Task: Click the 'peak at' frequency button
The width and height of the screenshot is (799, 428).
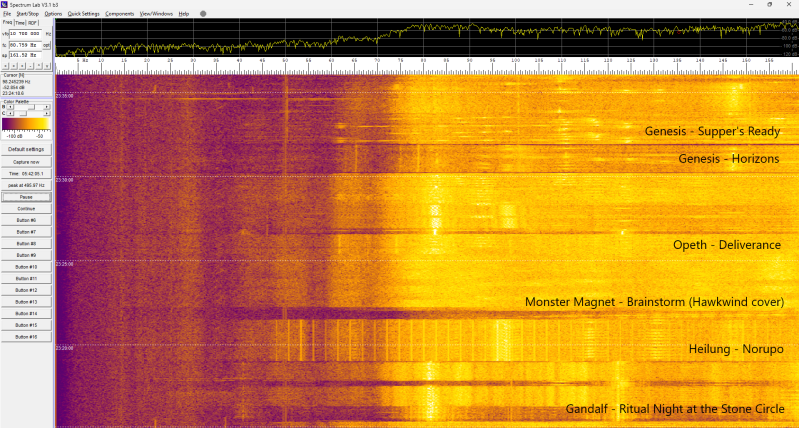Action: [26, 185]
